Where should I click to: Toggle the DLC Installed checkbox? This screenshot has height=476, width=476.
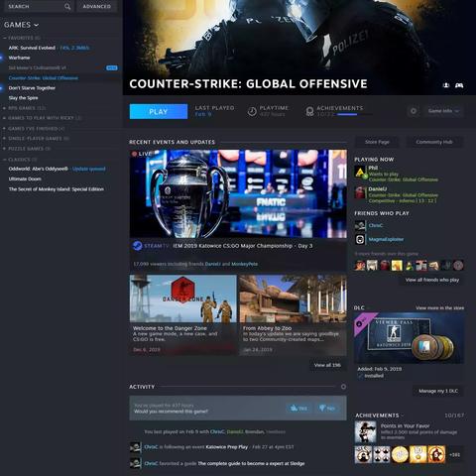pyautogui.click(x=360, y=376)
